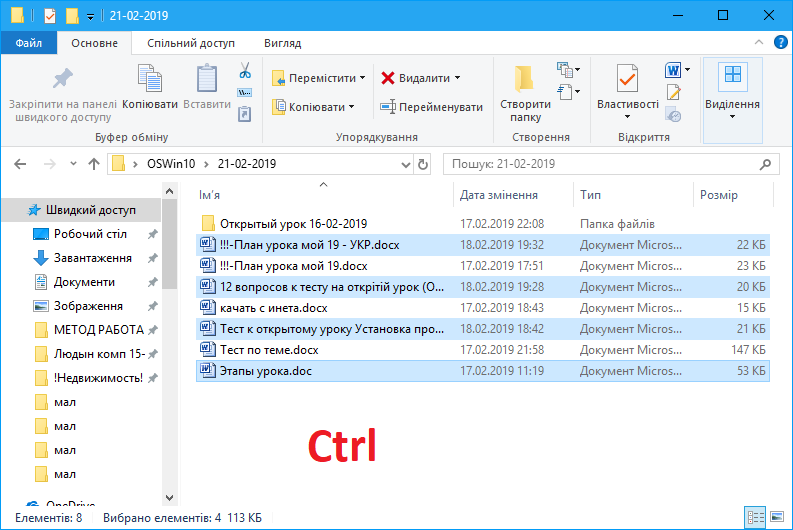Viewport: 793px width, 530px height.
Task: Select file Тест по теме.docx
Action: click(x=483, y=350)
